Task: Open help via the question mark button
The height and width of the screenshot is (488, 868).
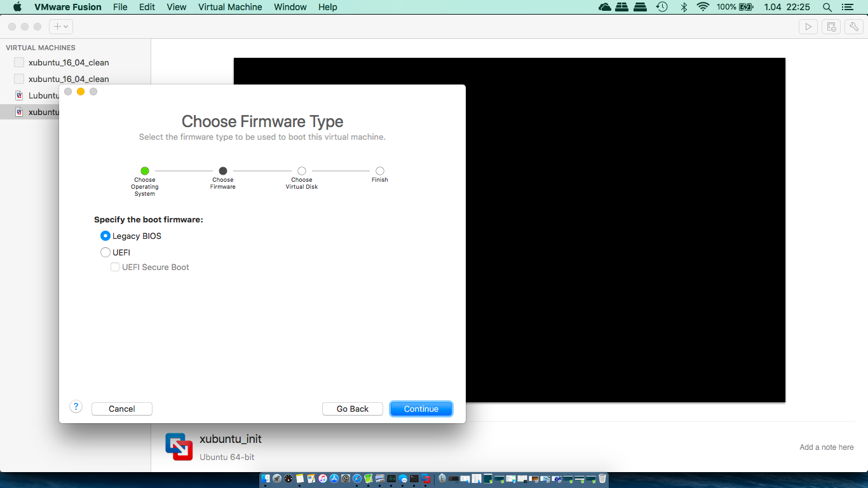Action: [x=76, y=407]
